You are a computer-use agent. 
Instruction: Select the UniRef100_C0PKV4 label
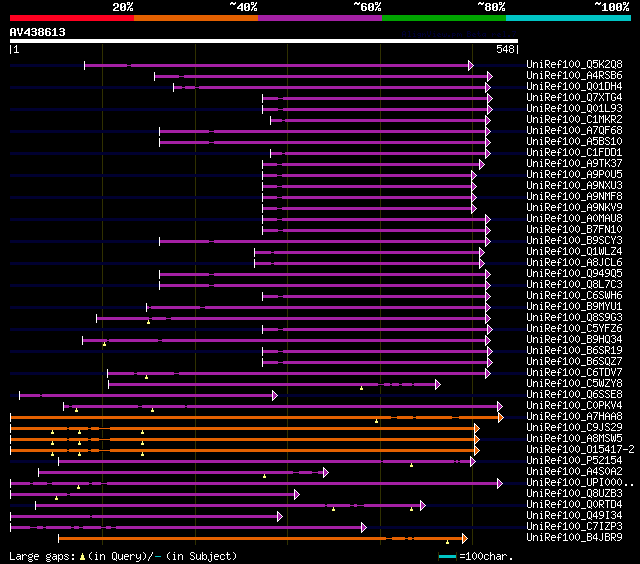(574, 406)
